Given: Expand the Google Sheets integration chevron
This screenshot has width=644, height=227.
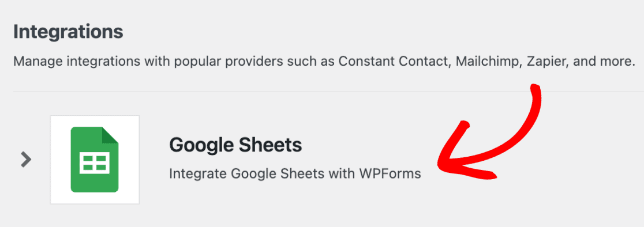Looking at the screenshot, I should tap(26, 160).
